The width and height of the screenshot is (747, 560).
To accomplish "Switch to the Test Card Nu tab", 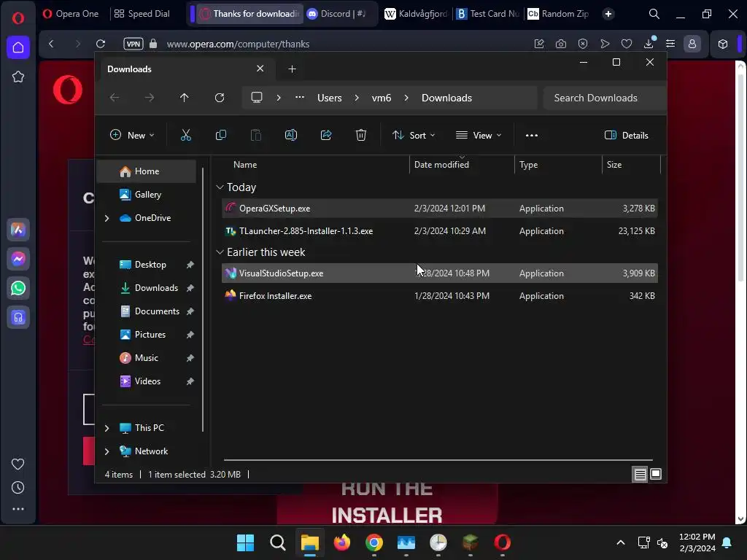I will (488, 14).
